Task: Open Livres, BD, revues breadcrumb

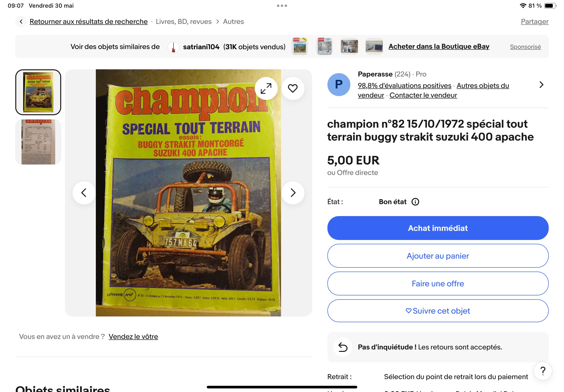Action: [x=184, y=22]
